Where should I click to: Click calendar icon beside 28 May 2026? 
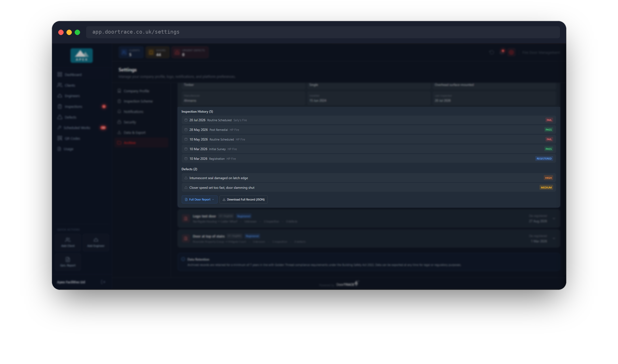pos(186,130)
